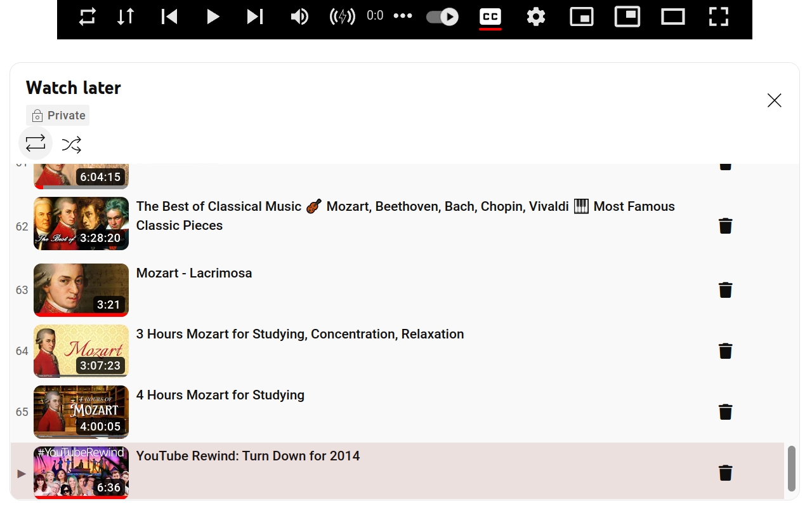Select '4 Hours Mozart for Studying' title
Image resolution: width=812 pixels, height=508 pixels.
point(220,395)
